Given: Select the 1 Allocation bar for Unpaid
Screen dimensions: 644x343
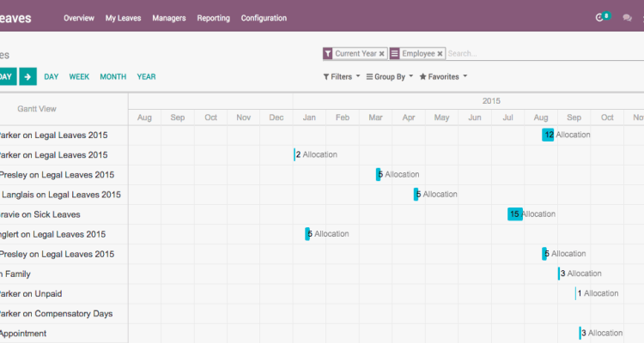Looking at the screenshot, I should click(575, 293).
